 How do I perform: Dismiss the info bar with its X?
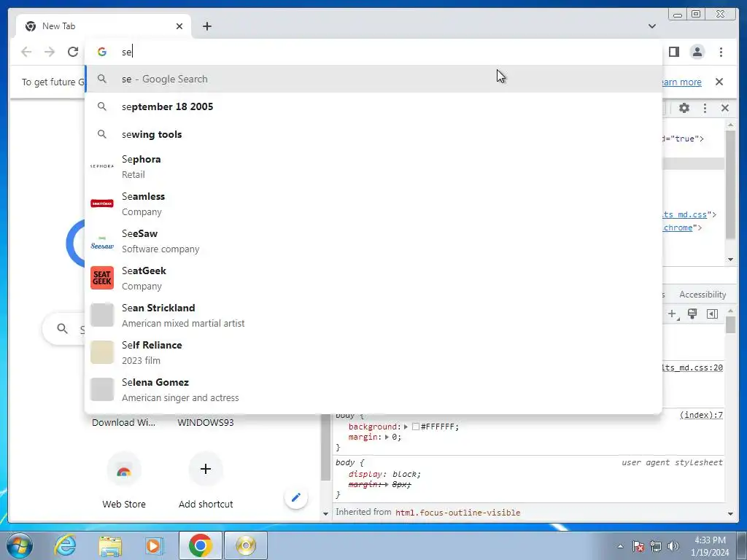pos(719,82)
